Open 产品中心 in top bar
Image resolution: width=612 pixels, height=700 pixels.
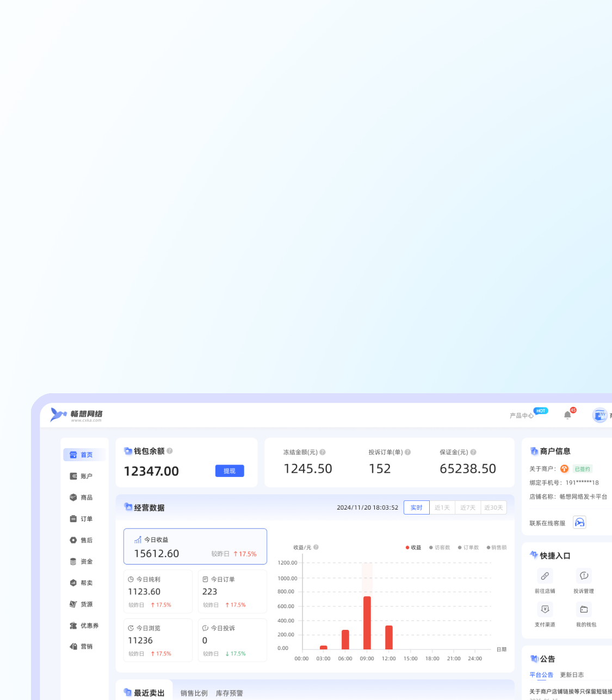pyautogui.click(x=521, y=416)
